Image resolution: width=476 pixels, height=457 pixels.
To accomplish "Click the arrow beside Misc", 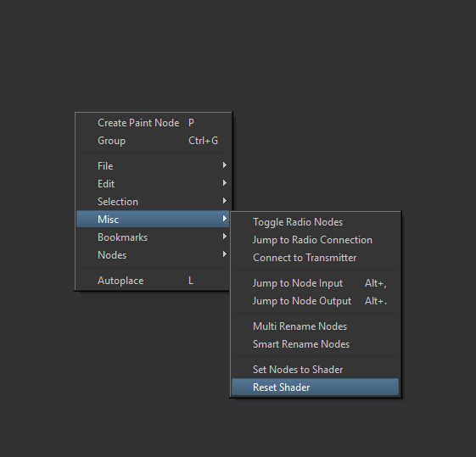I will [x=225, y=219].
